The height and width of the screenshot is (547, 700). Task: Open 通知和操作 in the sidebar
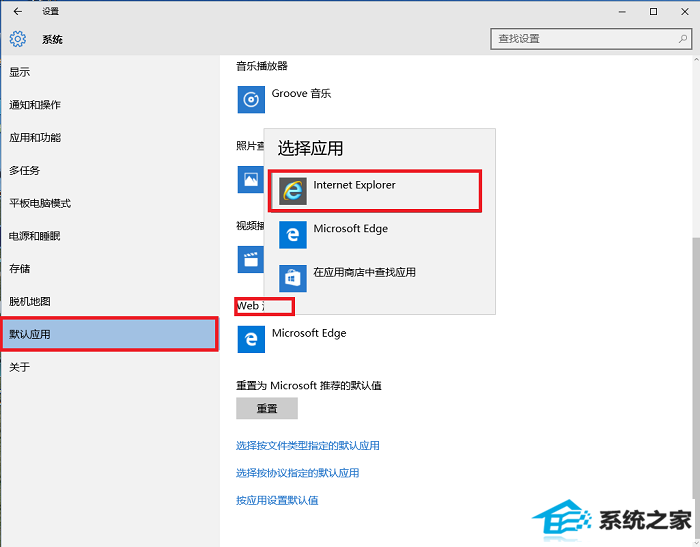tap(109, 105)
